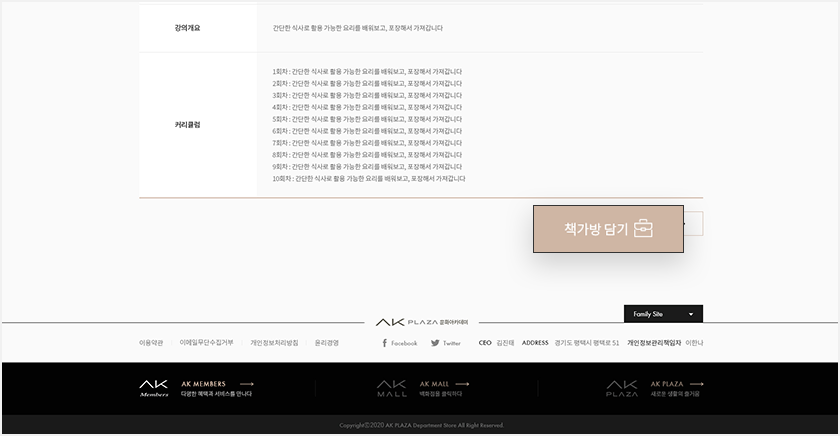Click the Facebook icon in footer
This screenshot has height=436, width=840.
coord(384,343)
